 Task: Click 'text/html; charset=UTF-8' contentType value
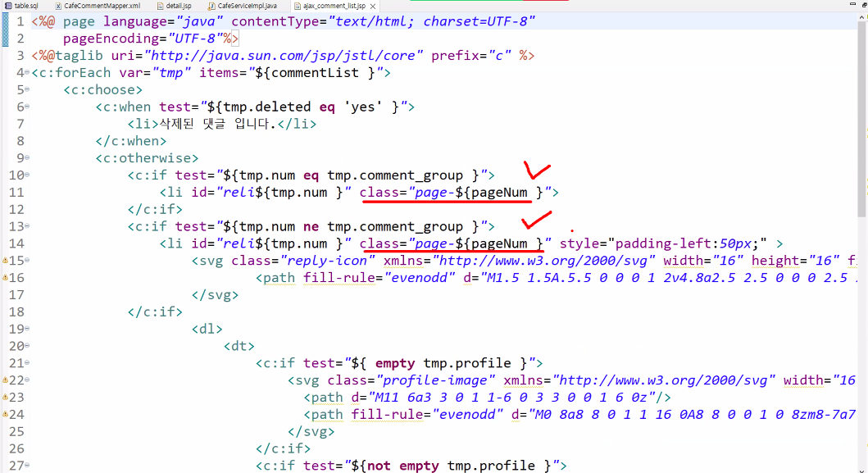pos(432,21)
